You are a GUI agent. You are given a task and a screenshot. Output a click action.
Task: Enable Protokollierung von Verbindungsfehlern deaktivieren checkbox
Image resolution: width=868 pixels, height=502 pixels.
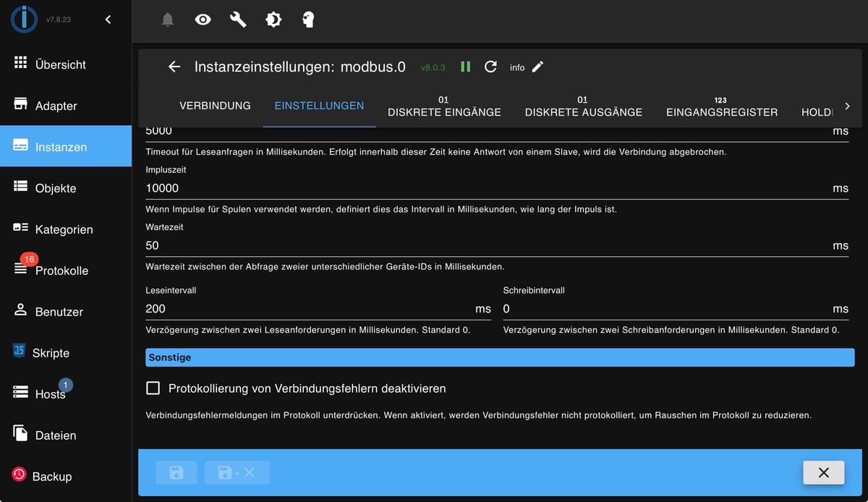tap(153, 388)
